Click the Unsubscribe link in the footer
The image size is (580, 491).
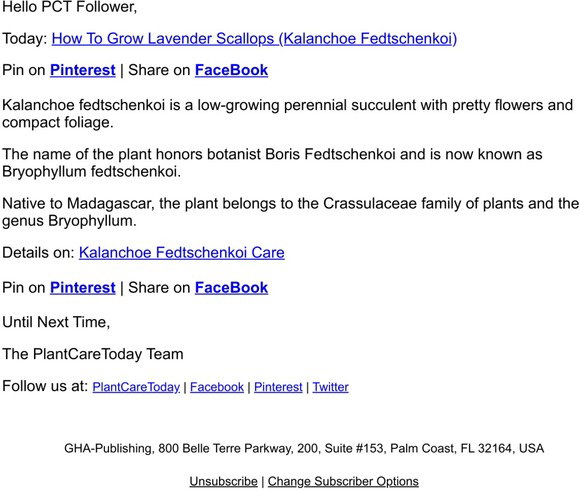pos(223,481)
